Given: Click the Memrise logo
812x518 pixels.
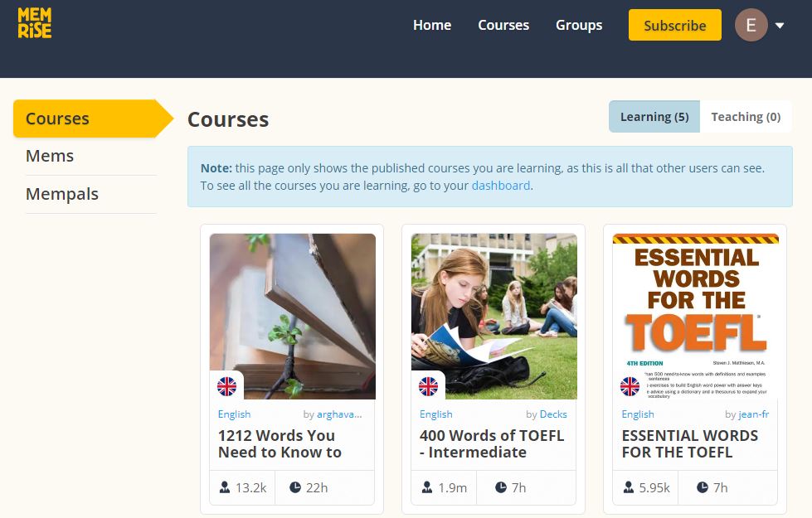Looking at the screenshot, I should tap(35, 23).
